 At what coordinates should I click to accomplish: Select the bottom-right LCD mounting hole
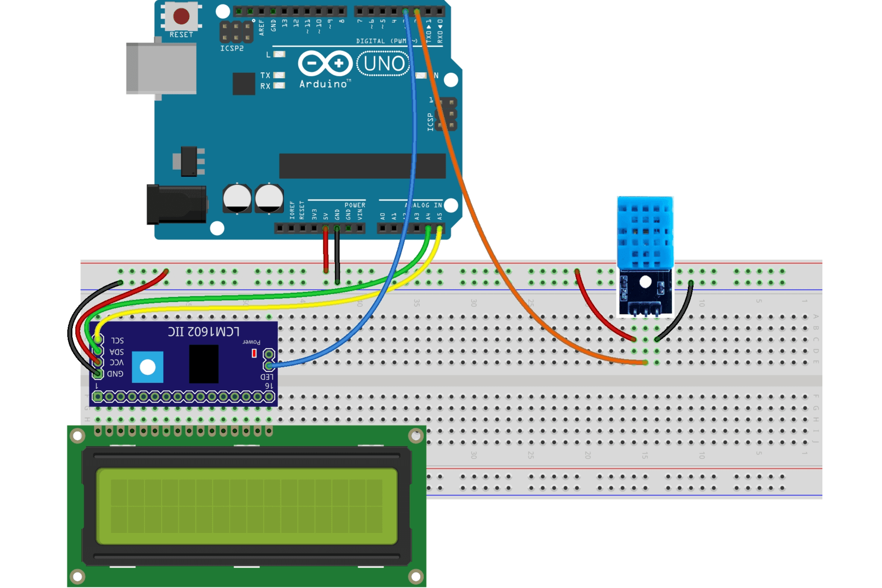[x=416, y=576]
